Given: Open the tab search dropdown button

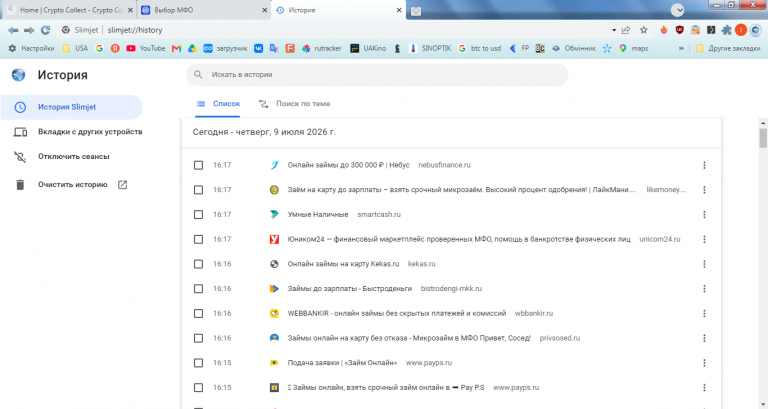Looking at the screenshot, I should pyautogui.click(x=677, y=10).
